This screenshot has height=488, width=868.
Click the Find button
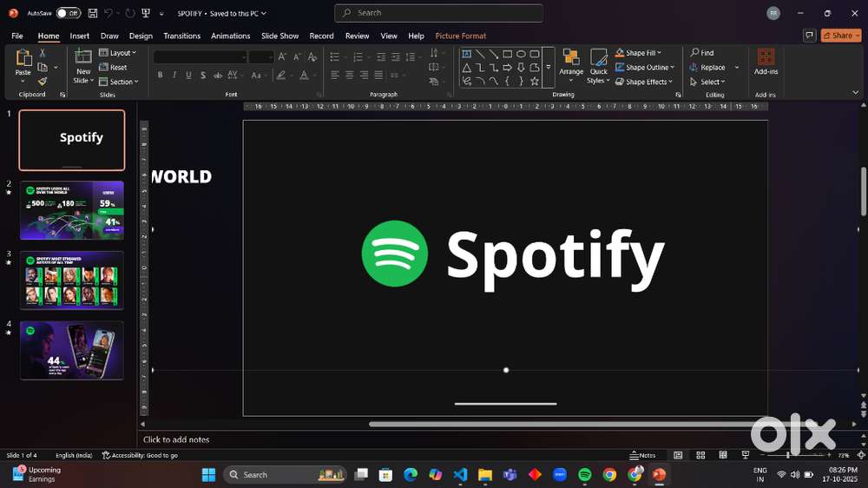pos(702,53)
